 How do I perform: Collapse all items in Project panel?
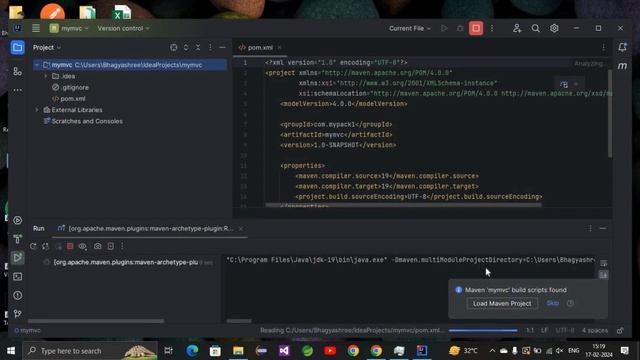tap(198, 47)
